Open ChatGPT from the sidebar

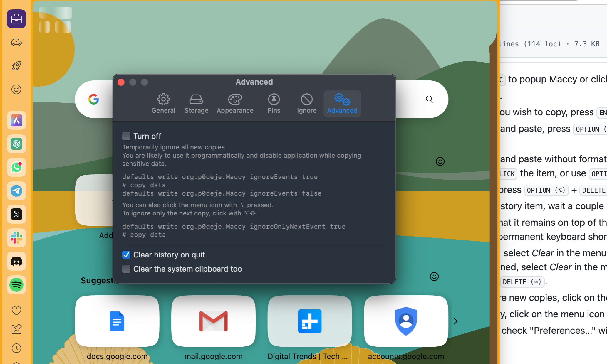point(16,144)
